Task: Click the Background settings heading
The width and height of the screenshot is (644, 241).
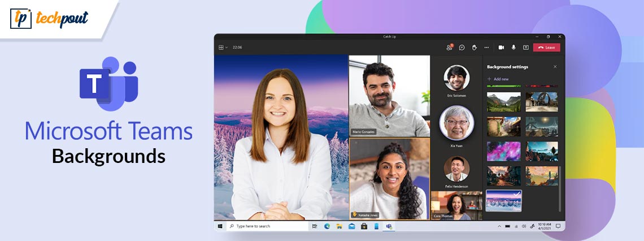Action: point(508,67)
